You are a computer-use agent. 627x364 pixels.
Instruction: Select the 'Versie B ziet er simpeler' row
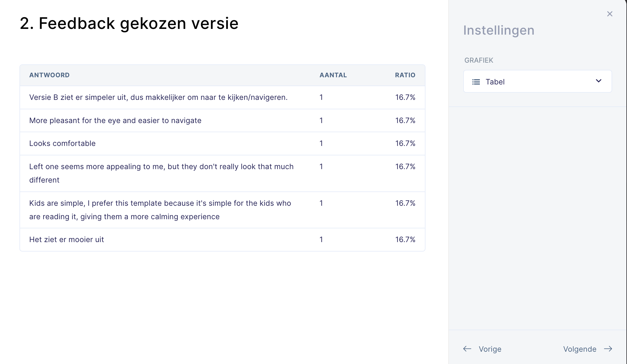click(x=158, y=97)
